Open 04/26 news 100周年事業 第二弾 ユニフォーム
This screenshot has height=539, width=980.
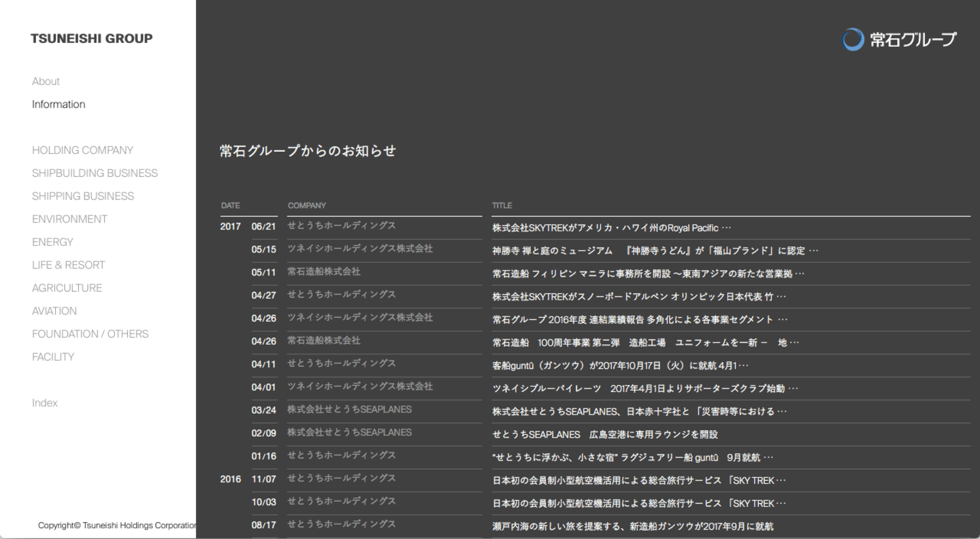point(646,342)
